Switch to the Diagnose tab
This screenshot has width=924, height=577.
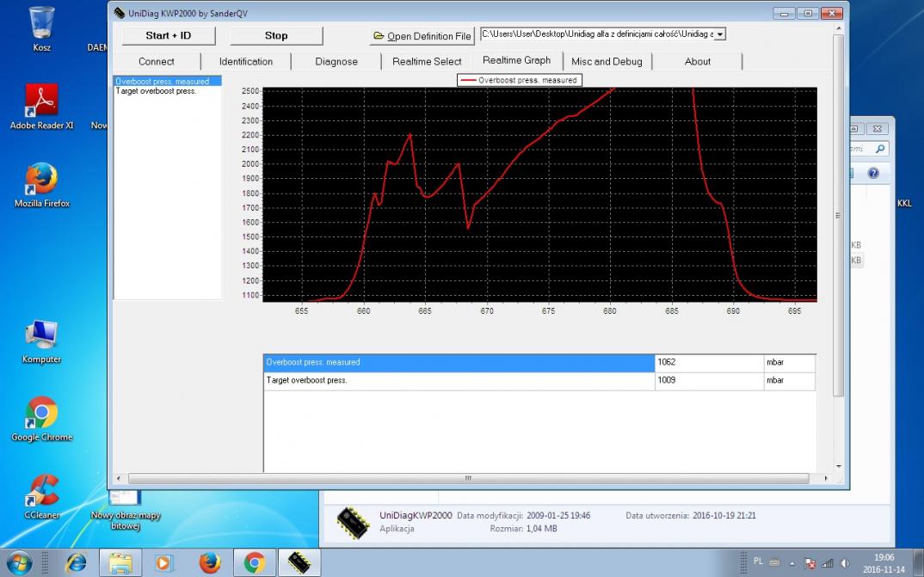point(336,62)
